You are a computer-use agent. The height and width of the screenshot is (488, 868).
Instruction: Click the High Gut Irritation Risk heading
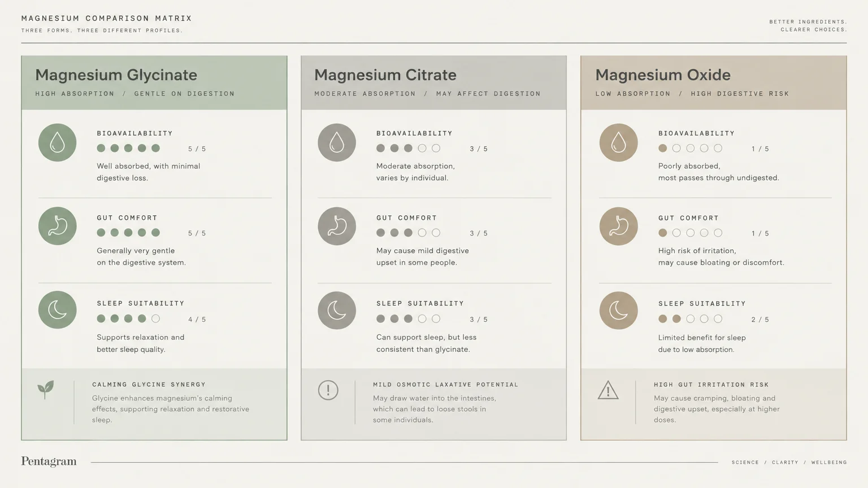point(711,385)
